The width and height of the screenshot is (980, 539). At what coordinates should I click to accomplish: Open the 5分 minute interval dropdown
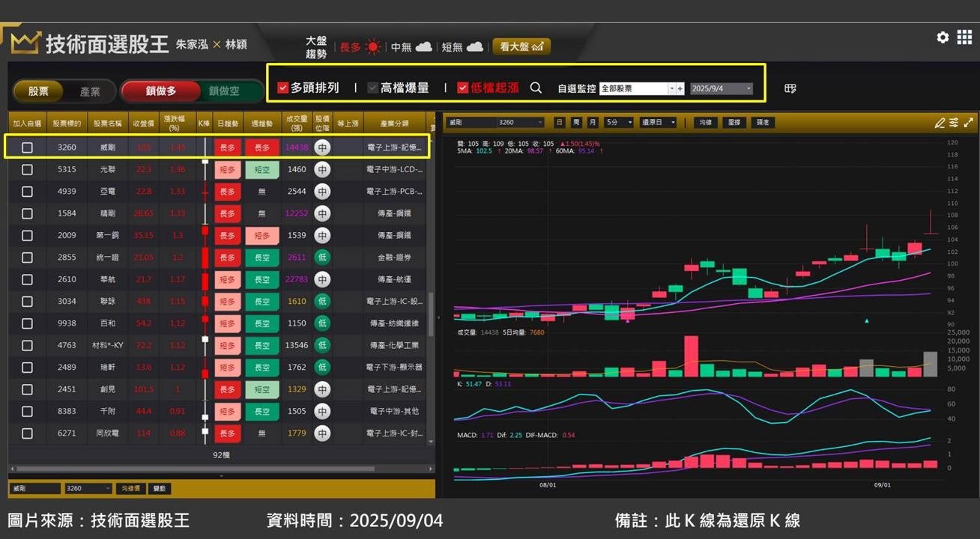[620, 122]
